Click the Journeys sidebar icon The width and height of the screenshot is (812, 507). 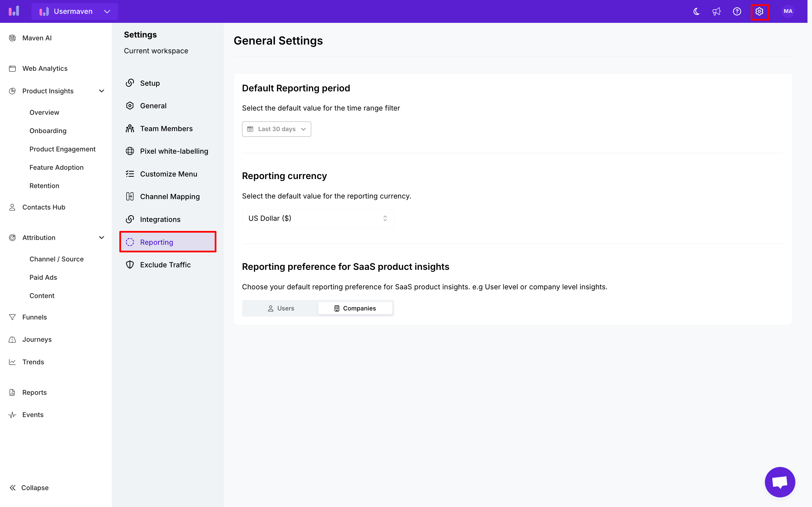(13, 340)
